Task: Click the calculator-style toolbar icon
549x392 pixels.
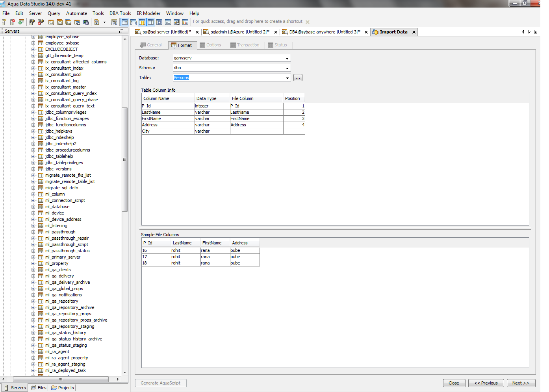Action: (114, 22)
